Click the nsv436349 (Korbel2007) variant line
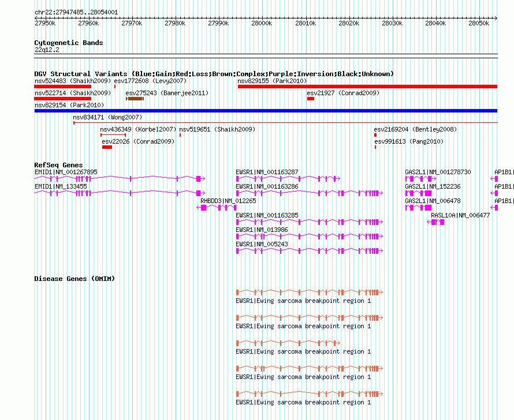The image size is (514, 420). (x=113, y=135)
